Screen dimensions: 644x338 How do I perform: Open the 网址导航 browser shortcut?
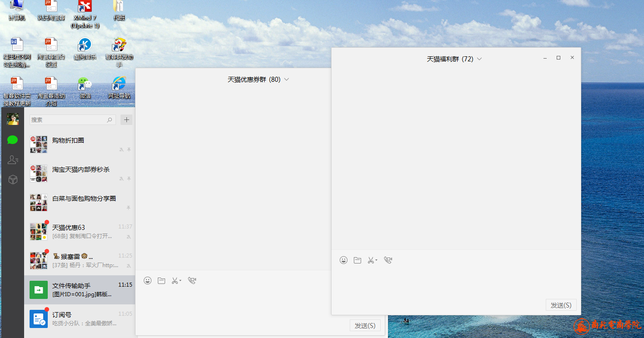(x=119, y=87)
